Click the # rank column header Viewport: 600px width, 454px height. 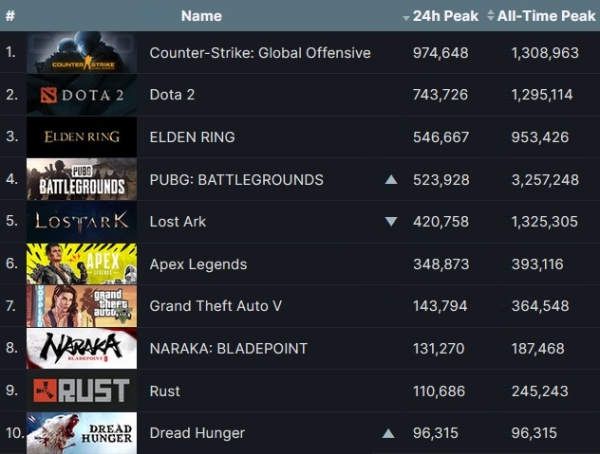point(10,16)
